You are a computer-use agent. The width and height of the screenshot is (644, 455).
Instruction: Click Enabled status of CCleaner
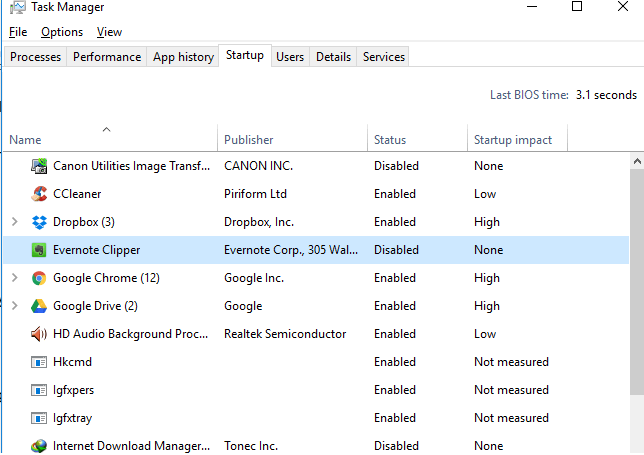[x=395, y=194]
